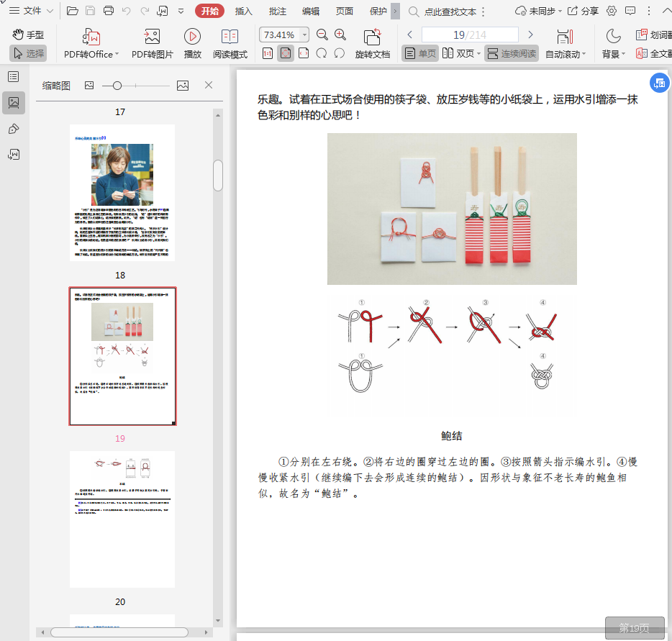Viewport: 672px width, 641px height.
Task: Open the annotation pen sidebar icon
Action: pos(14,129)
